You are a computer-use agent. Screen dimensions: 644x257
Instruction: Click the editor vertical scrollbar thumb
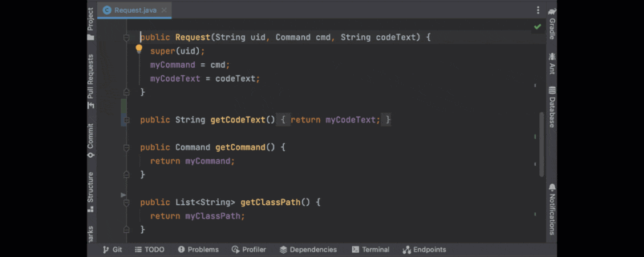click(x=542, y=144)
